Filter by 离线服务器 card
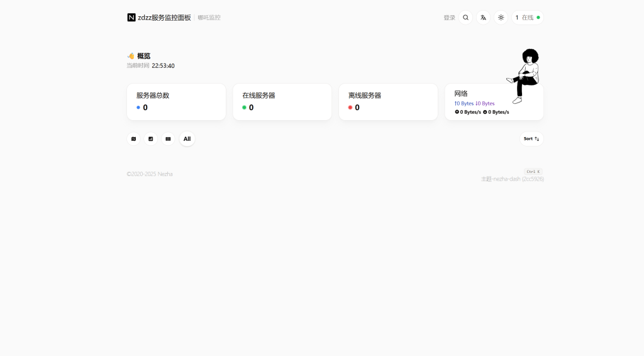Image resolution: width=644 pixels, height=356 pixels. pos(388,102)
